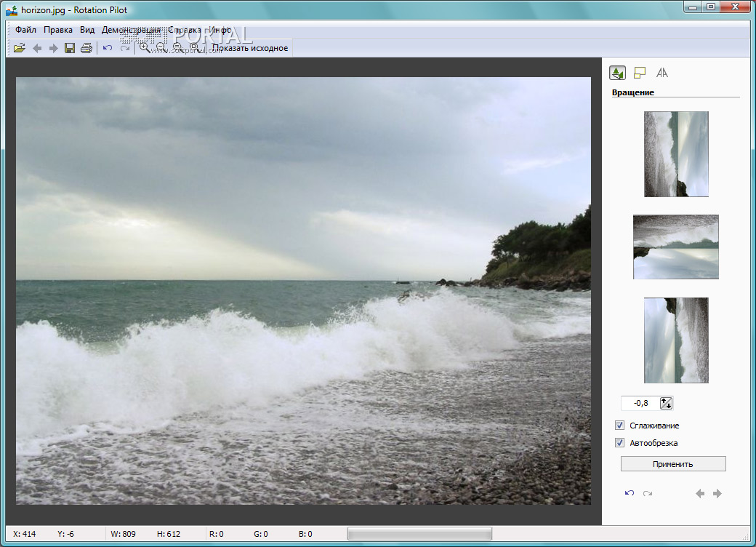Click Показать исходное in the toolbar
756x547 pixels.
click(250, 48)
